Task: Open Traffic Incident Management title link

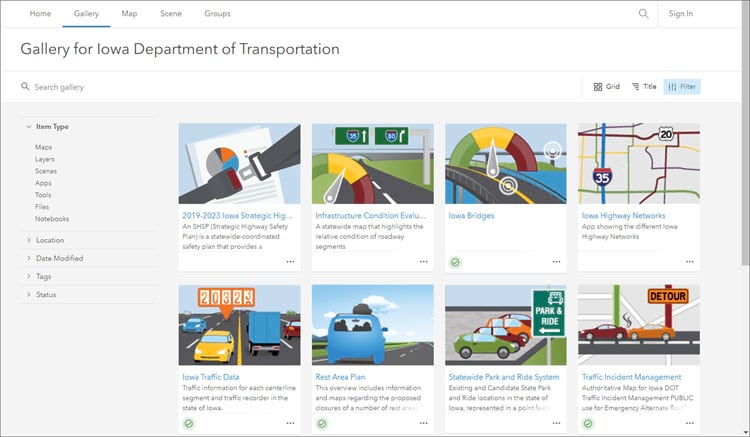Action: click(631, 377)
